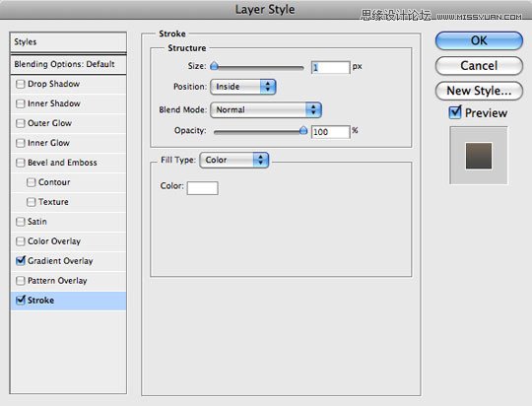532x406 pixels.
Task: Enable the Bevel and Emboss checkbox
Action: (x=21, y=163)
